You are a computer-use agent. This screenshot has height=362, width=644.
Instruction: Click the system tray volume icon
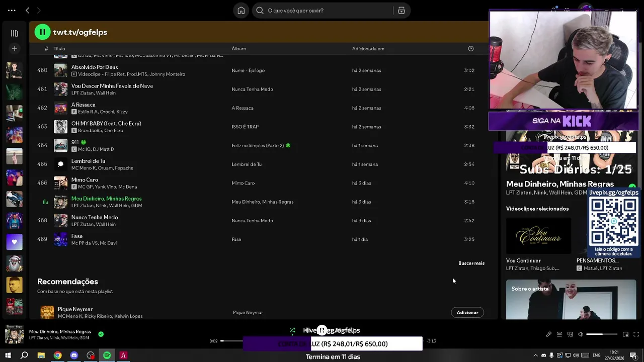tap(575, 355)
